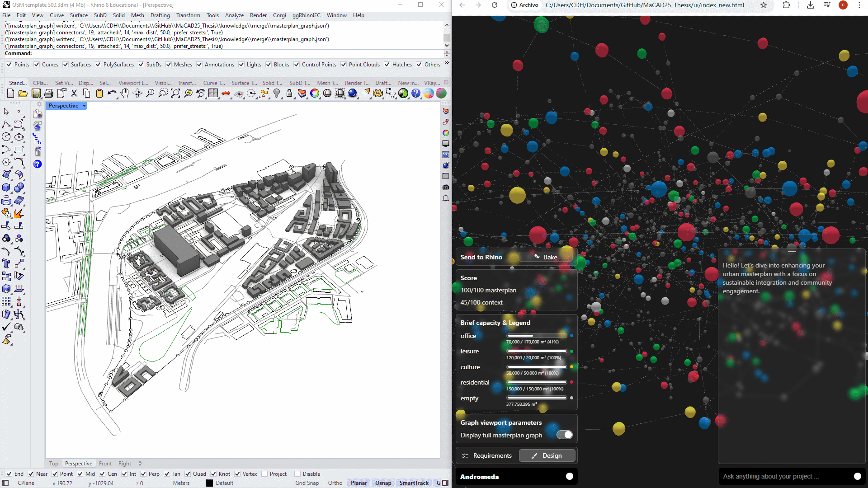This screenshot has height=488, width=868.
Task: Toggle Display full masterplan graph switch
Action: click(x=564, y=435)
